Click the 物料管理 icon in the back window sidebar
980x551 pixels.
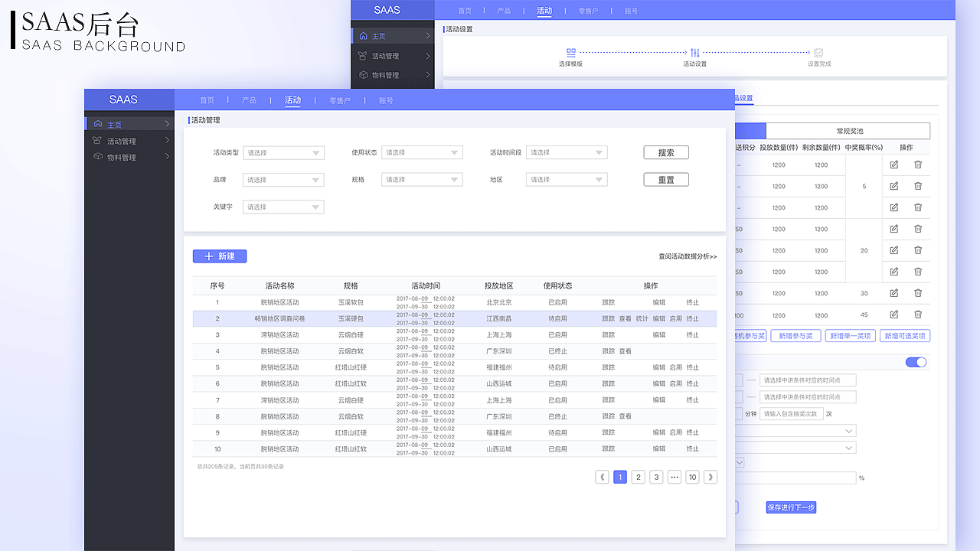click(363, 75)
